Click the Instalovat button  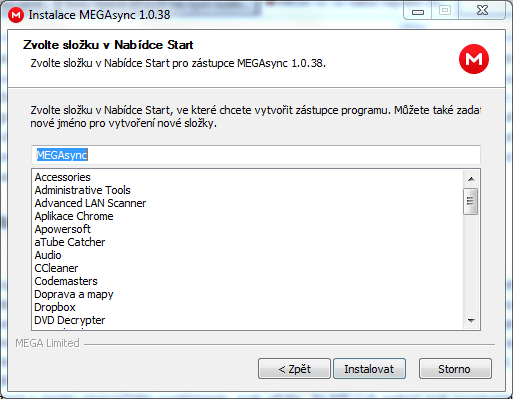coord(369,369)
